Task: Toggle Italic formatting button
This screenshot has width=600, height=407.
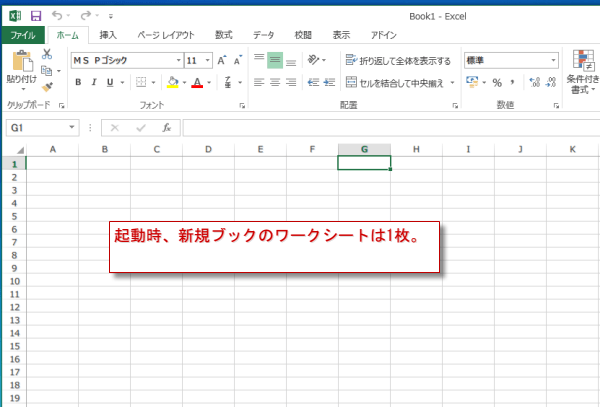Action: [x=94, y=82]
